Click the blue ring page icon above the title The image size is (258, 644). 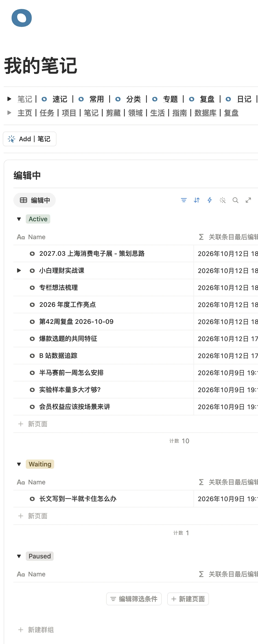pyautogui.click(x=22, y=18)
